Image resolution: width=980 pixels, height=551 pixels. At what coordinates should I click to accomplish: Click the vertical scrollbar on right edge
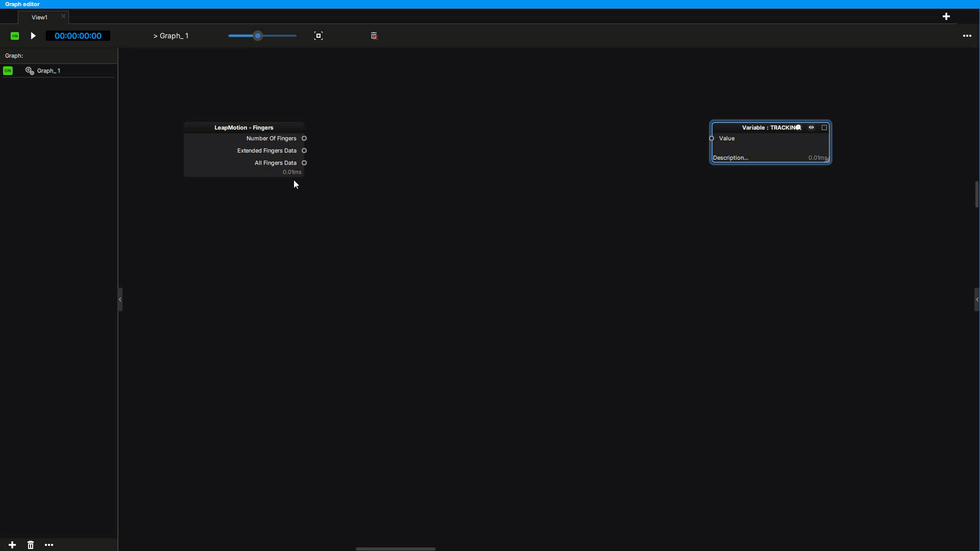pos(977,194)
